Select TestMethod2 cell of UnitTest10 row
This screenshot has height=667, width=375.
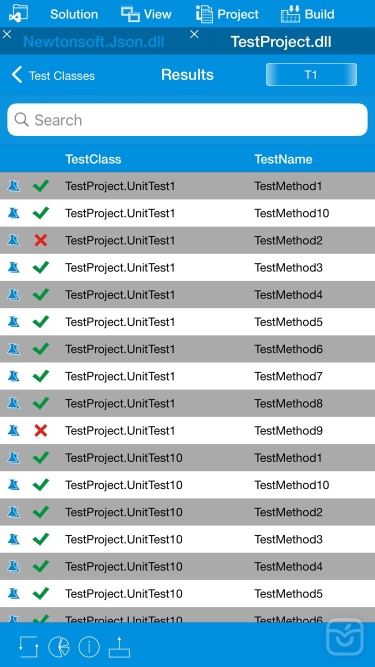pyautogui.click(x=288, y=512)
